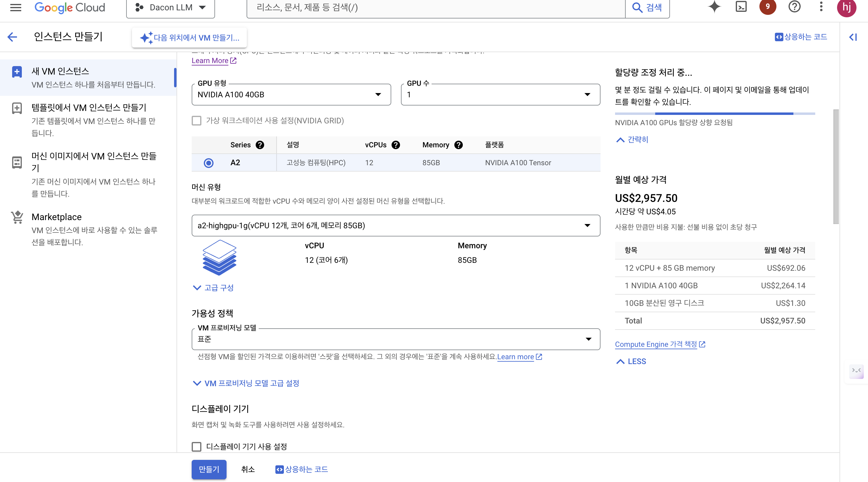Screen dimensions: 868x482
Task: Click the US$2,264.14 A100 price cell
Action: 783,286
